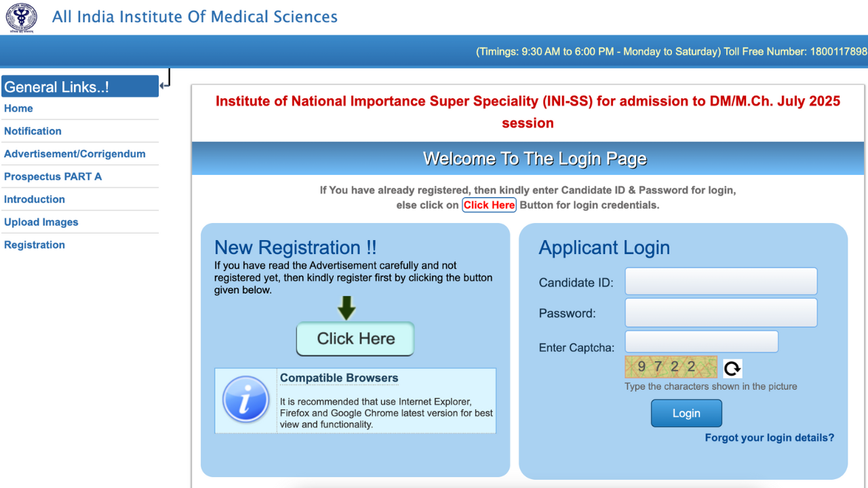Viewport: 868px width, 488px height.
Task: Open the Registration sidebar link
Action: (x=35, y=245)
